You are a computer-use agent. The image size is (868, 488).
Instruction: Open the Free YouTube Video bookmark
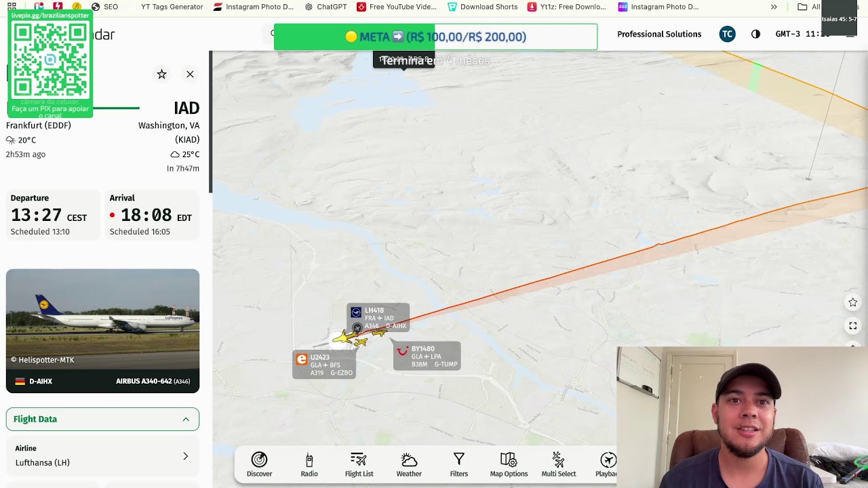point(397,7)
